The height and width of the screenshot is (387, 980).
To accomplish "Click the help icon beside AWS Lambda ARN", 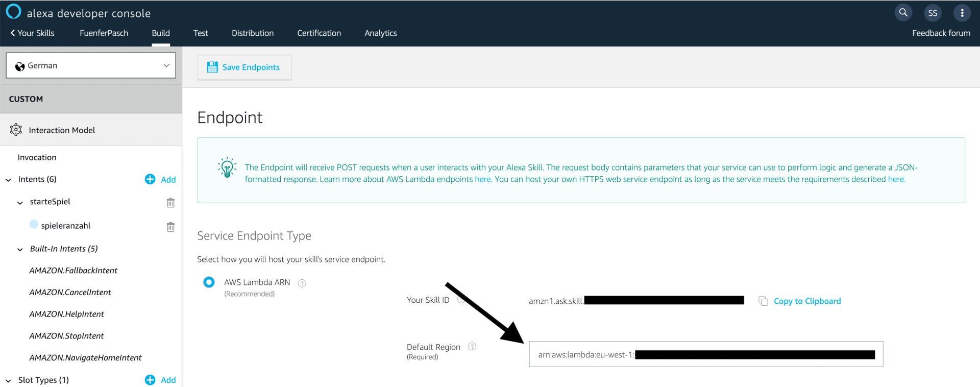I will [x=302, y=283].
